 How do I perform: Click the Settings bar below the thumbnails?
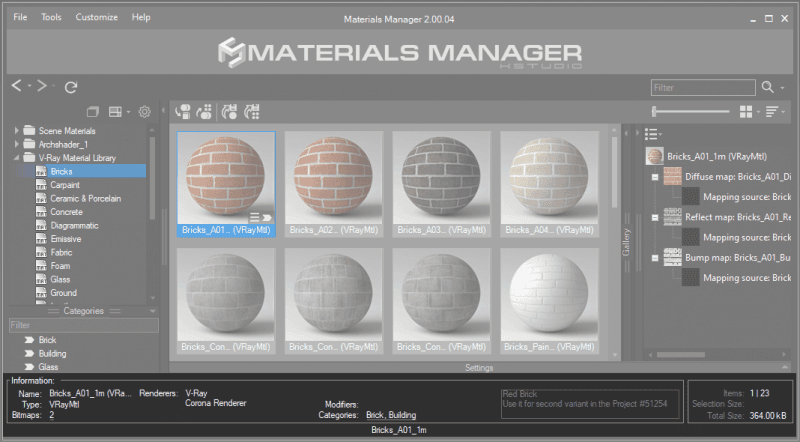click(x=479, y=367)
